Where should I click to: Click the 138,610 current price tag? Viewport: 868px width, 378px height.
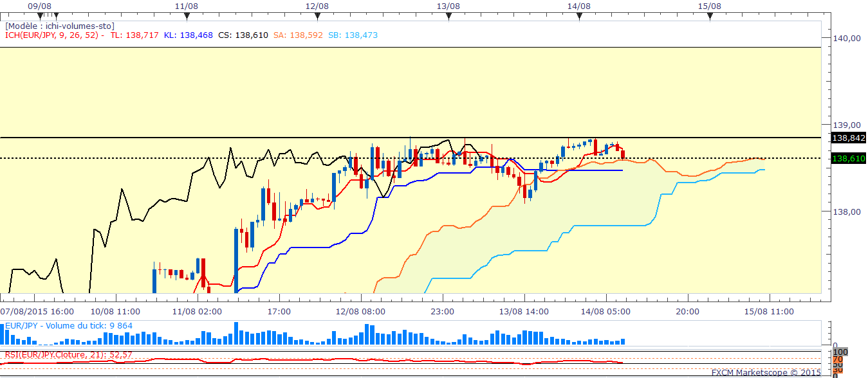click(x=848, y=158)
